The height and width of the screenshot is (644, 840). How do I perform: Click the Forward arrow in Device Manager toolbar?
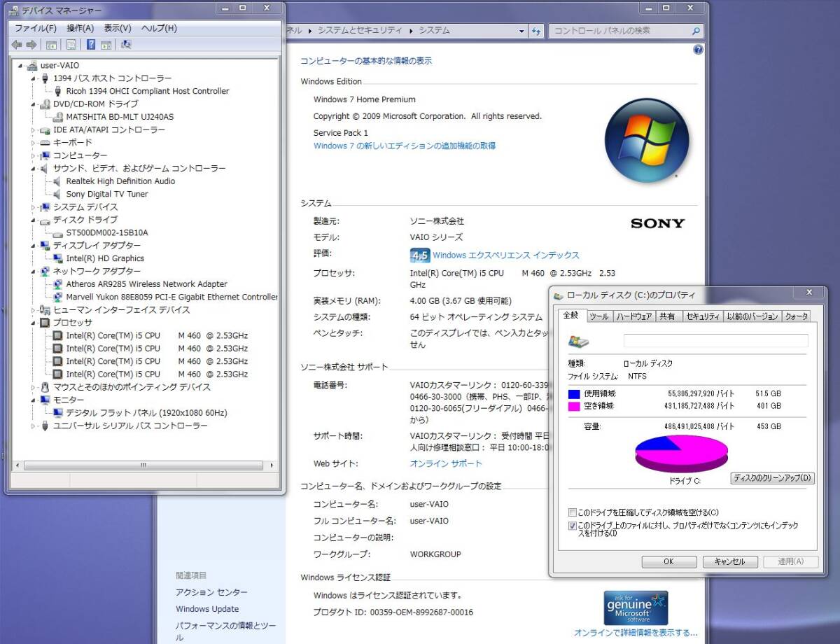coord(31,45)
